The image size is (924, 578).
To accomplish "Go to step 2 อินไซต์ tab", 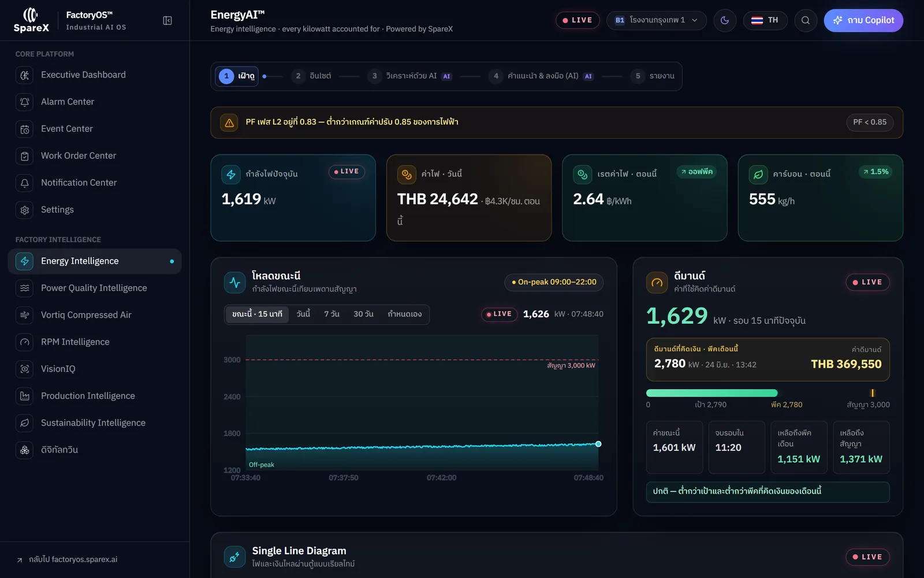I will [312, 76].
